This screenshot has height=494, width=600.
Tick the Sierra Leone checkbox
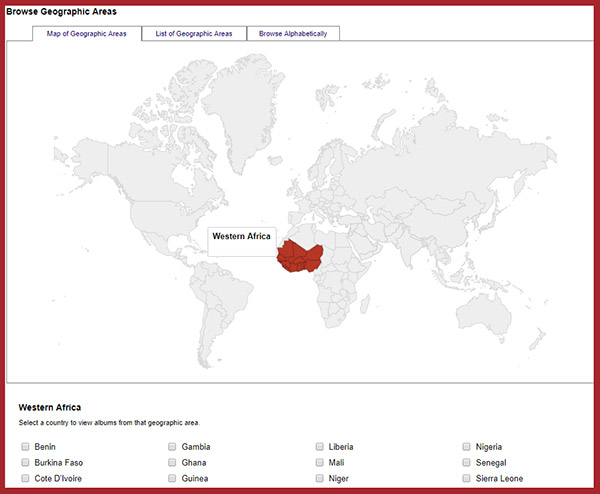point(468,479)
